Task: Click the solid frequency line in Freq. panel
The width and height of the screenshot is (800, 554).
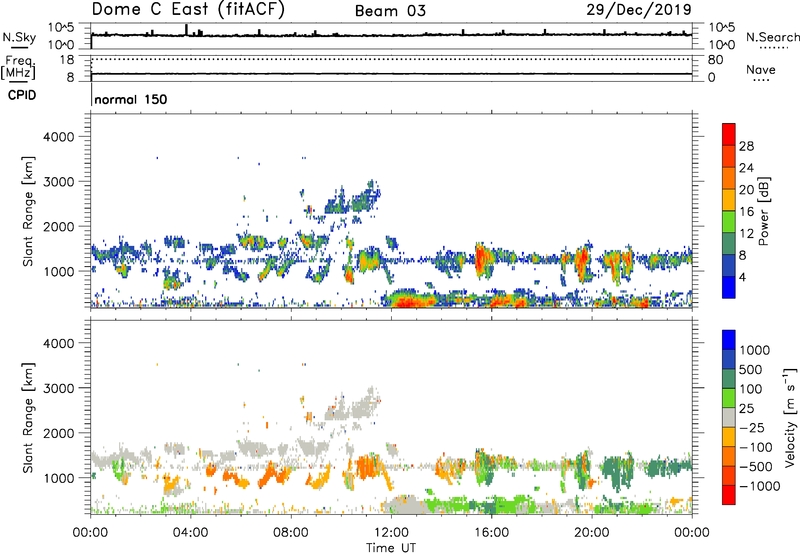Action: click(391, 74)
